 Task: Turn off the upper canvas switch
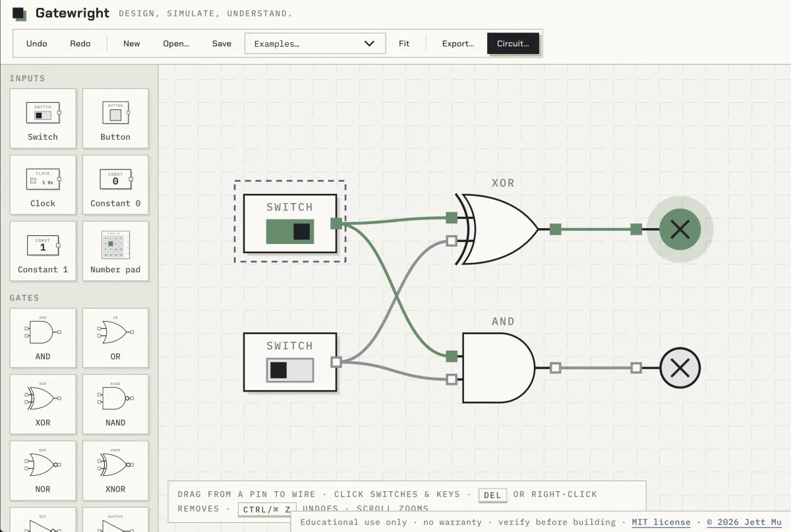(290, 231)
